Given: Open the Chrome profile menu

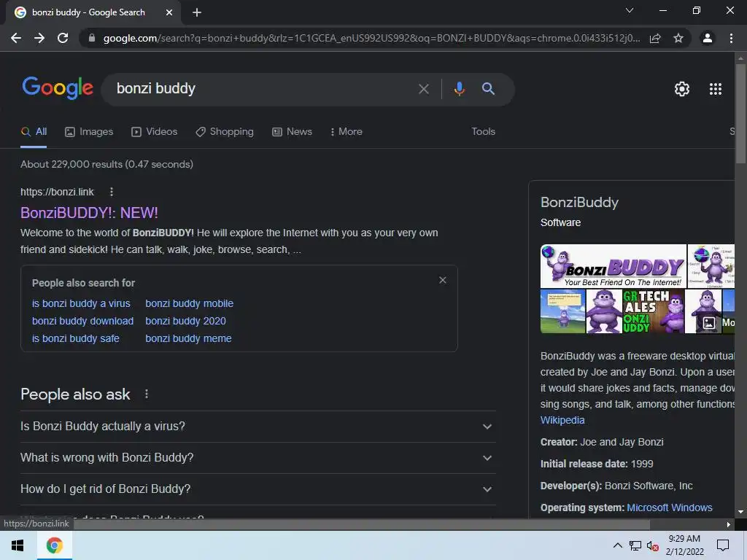Looking at the screenshot, I should point(708,38).
